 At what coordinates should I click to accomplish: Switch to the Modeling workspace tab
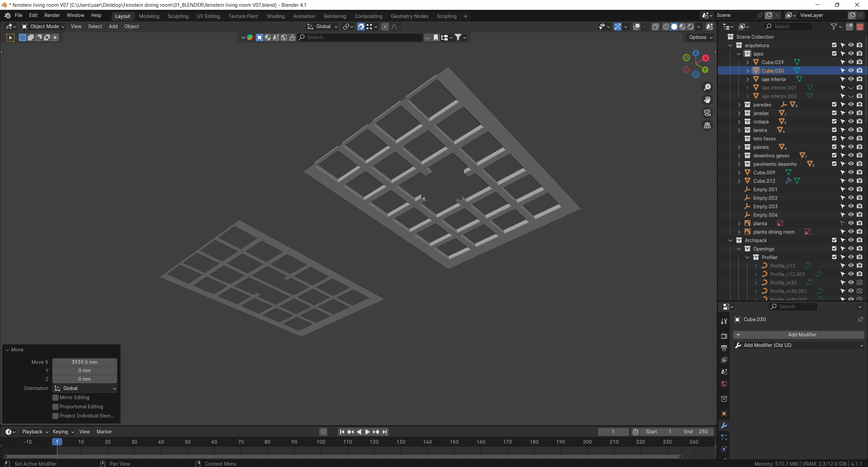(149, 16)
